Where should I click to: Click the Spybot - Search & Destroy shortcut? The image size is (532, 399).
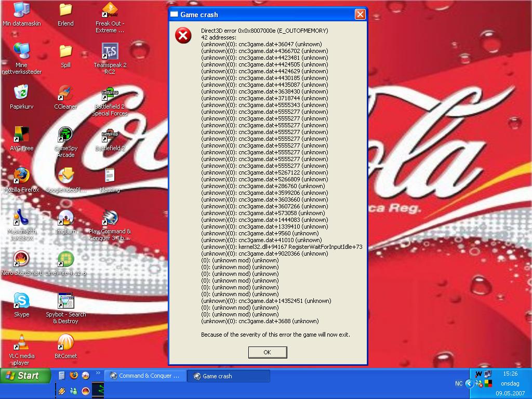click(x=65, y=301)
